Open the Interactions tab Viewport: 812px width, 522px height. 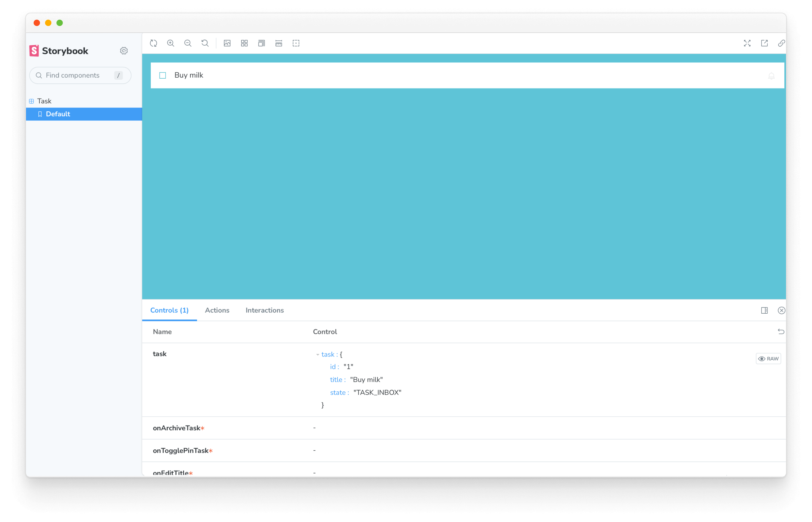click(x=265, y=310)
